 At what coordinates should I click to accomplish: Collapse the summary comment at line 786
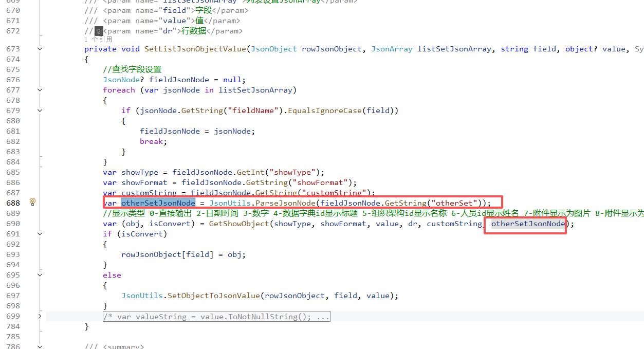point(40,347)
